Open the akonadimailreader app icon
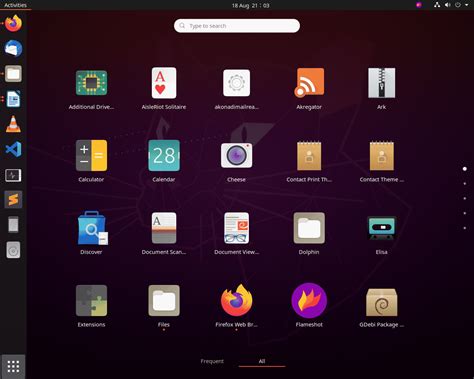Image resolution: width=474 pixels, height=379 pixels. (x=236, y=83)
